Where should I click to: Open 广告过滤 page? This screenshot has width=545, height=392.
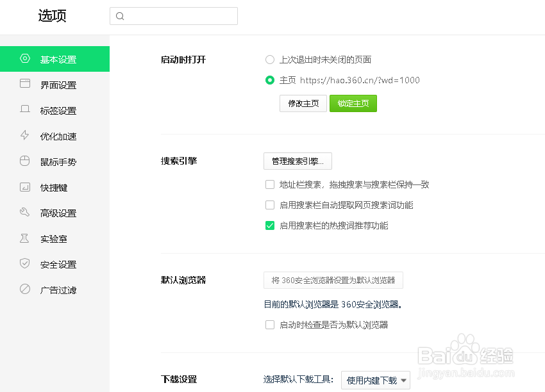point(55,290)
